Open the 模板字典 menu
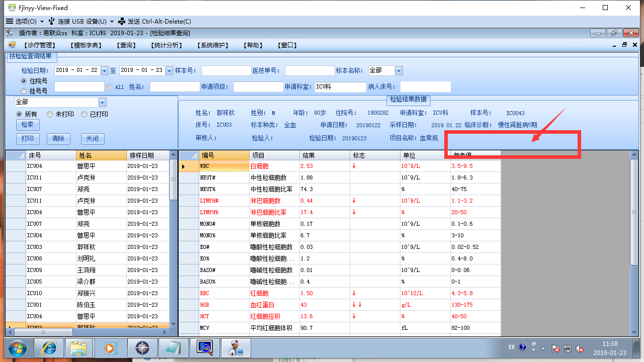Image resolution: width=644 pixels, height=362 pixels. pos(87,45)
